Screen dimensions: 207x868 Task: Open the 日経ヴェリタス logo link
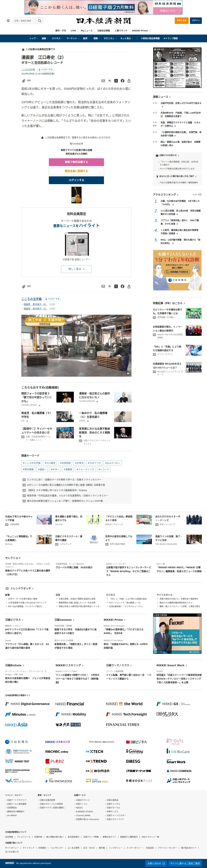pyautogui.click(x=167, y=714)
